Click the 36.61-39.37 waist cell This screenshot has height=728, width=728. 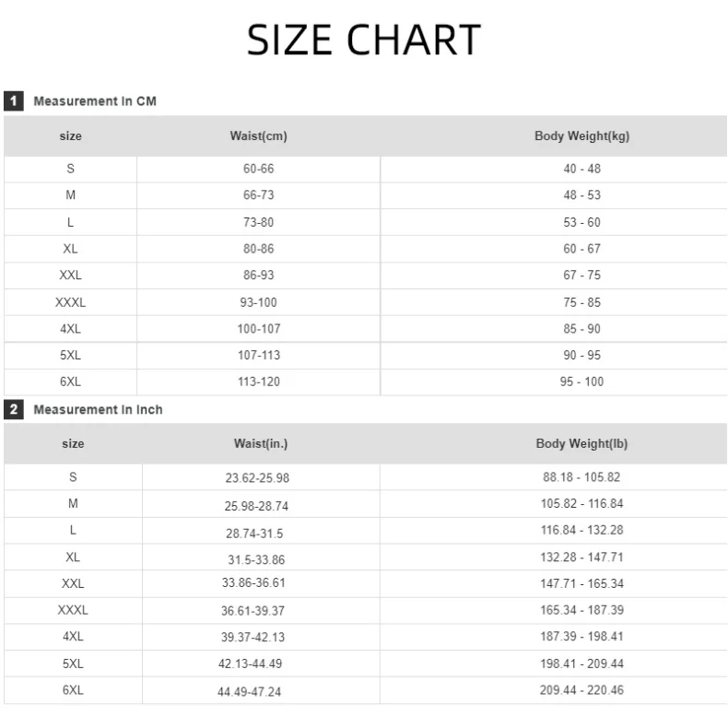[x=253, y=611]
